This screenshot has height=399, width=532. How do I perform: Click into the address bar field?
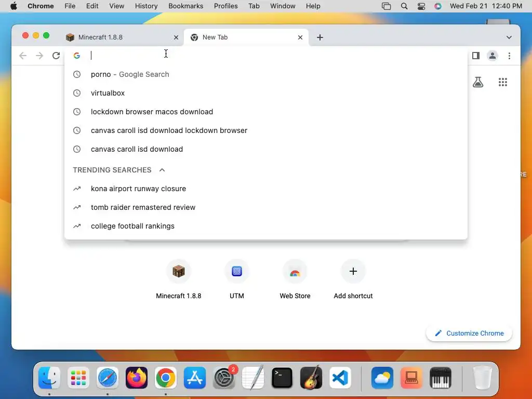tap(266, 56)
